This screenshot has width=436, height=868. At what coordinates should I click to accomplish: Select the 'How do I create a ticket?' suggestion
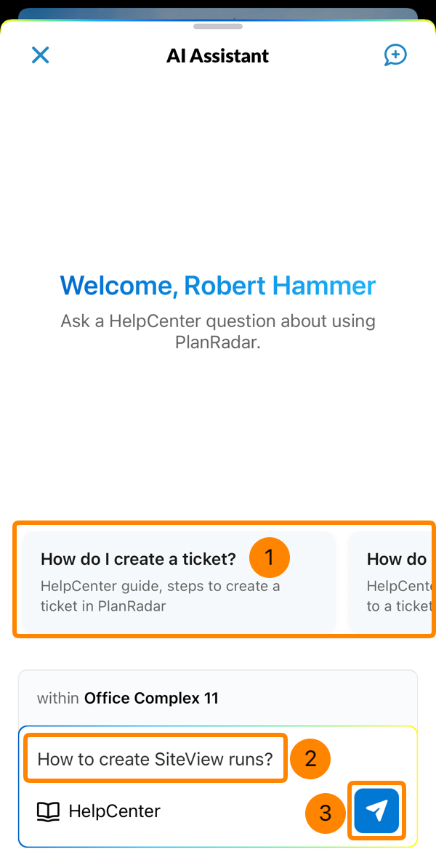click(x=138, y=559)
